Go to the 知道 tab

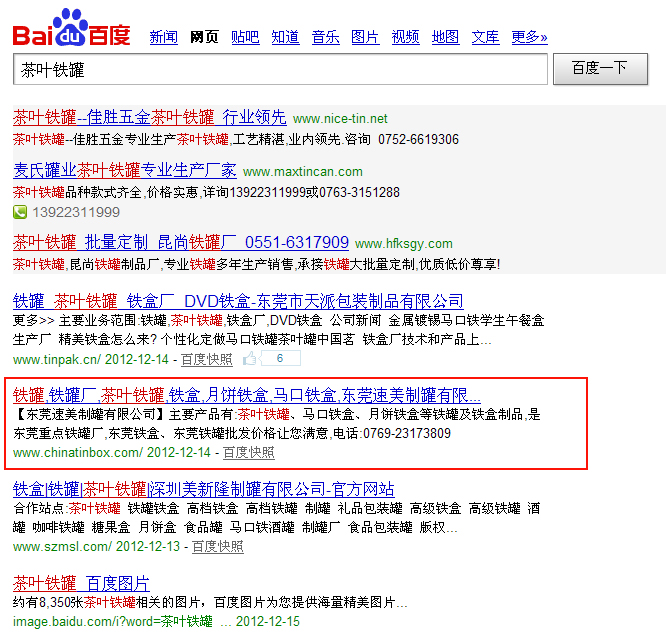click(x=285, y=37)
